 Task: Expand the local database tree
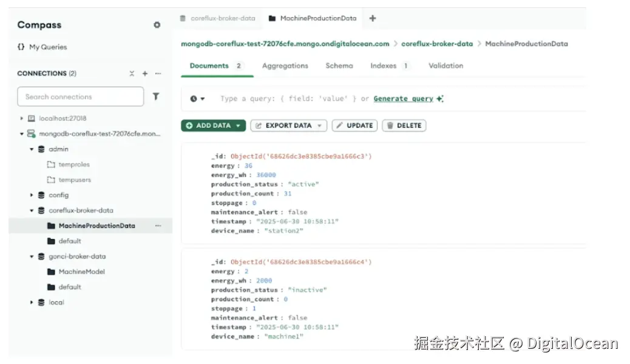[x=32, y=302]
